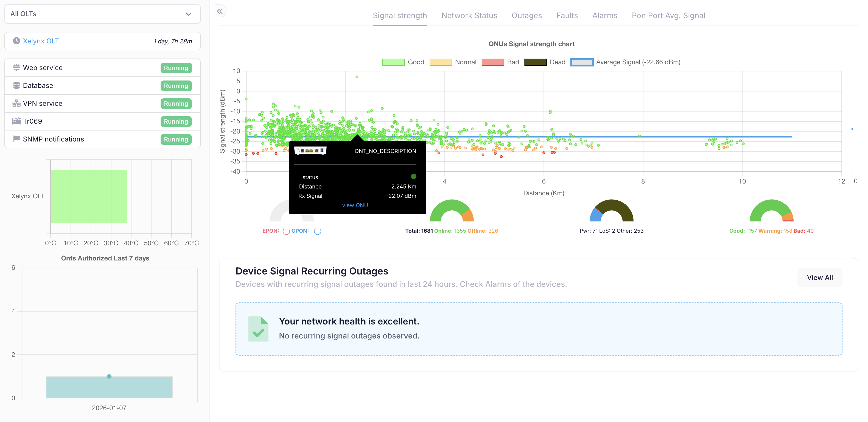Click the View All button
This screenshot has height=422, width=868.
(x=819, y=277)
